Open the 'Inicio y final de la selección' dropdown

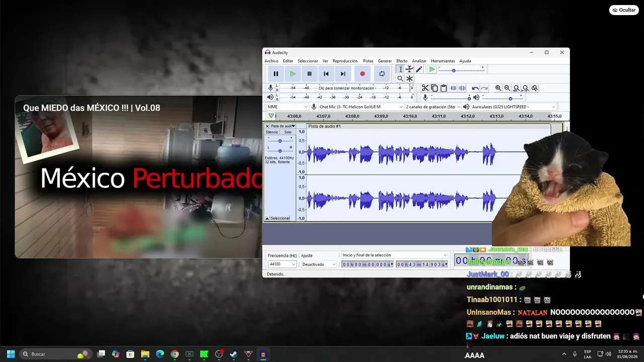pyautogui.click(x=394, y=255)
